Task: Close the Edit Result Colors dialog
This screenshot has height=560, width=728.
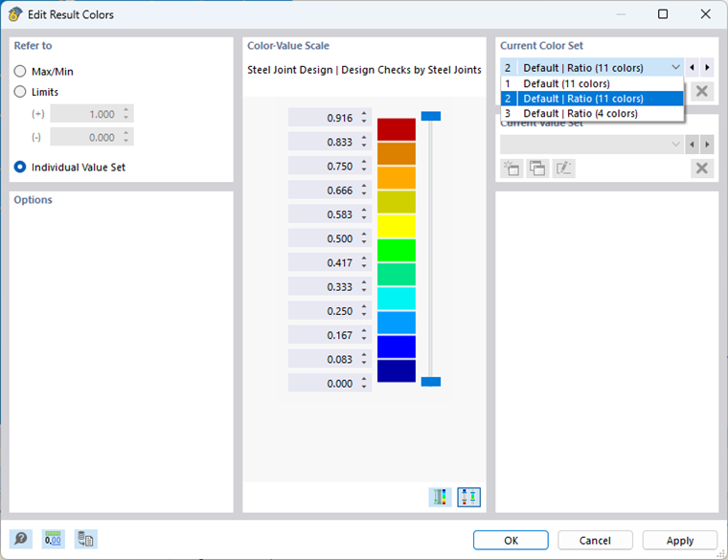Action: tap(705, 14)
